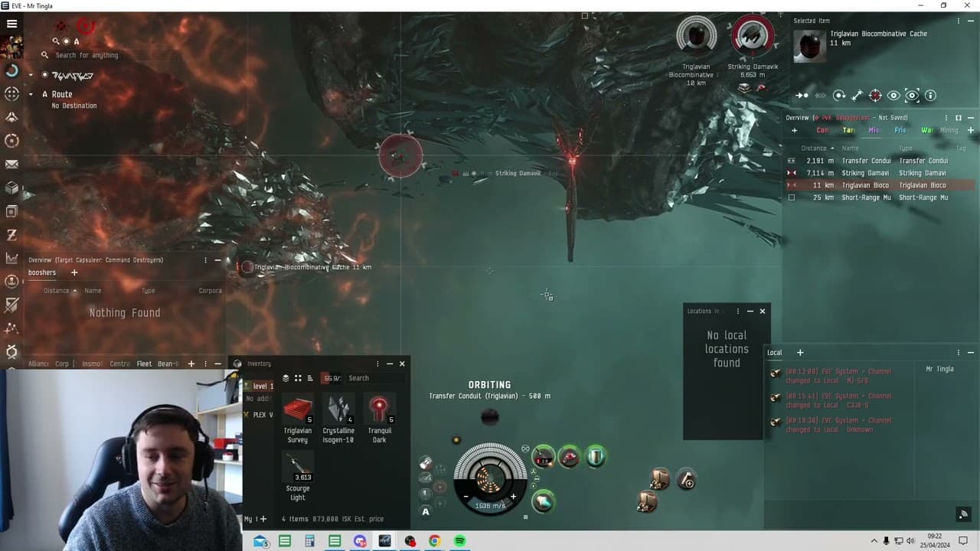
Task: Select the Mining overview tab
Action: (949, 130)
